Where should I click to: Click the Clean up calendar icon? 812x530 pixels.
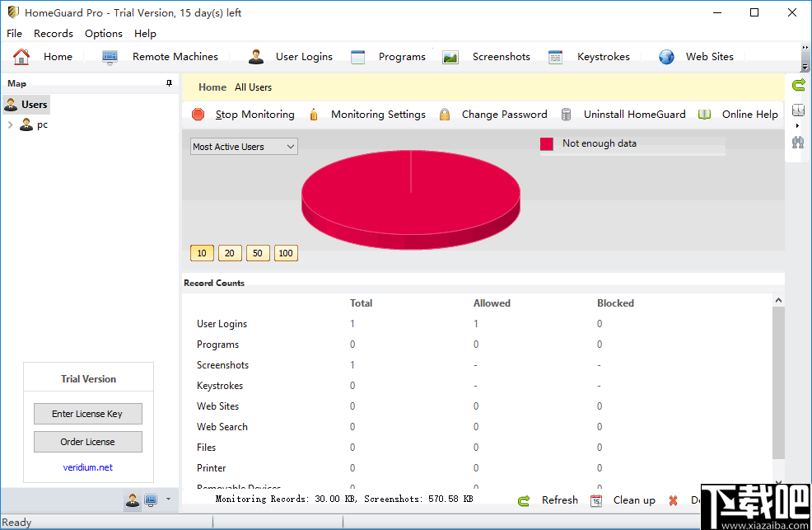[x=596, y=500]
